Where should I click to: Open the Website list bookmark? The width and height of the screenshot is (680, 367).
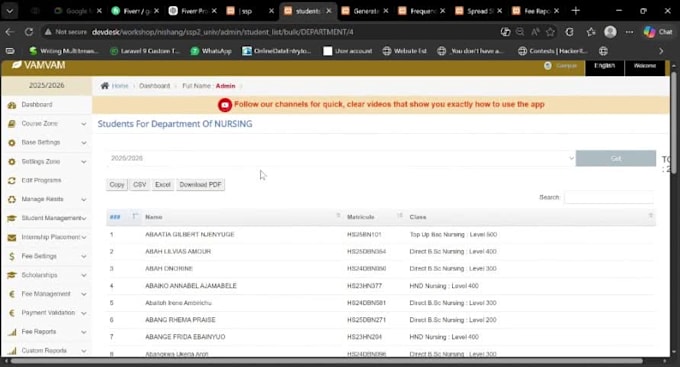pos(405,51)
